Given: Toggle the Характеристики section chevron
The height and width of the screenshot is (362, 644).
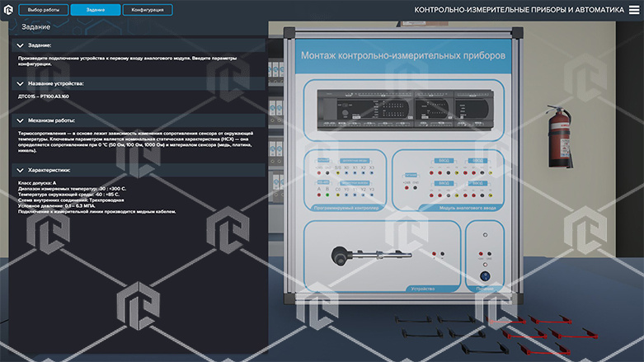Looking at the screenshot, I should (21, 170).
